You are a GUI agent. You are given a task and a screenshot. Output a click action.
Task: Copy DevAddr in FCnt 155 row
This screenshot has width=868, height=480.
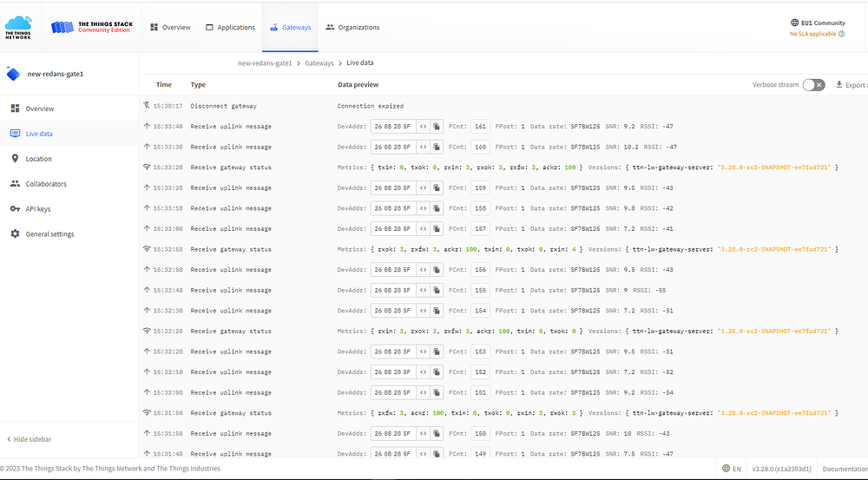coord(437,290)
